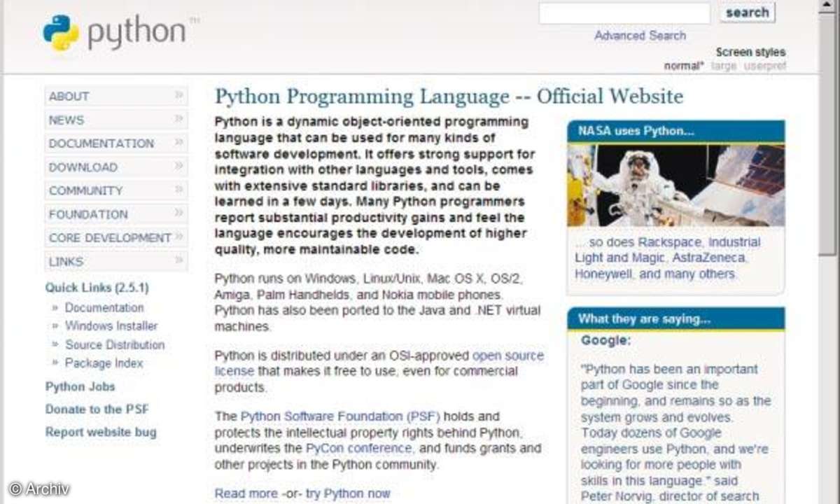The height and width of the screenshot is (504, 840).
Task: Expand the NEWS chevron arrow
Action: [x=179, y=118]
